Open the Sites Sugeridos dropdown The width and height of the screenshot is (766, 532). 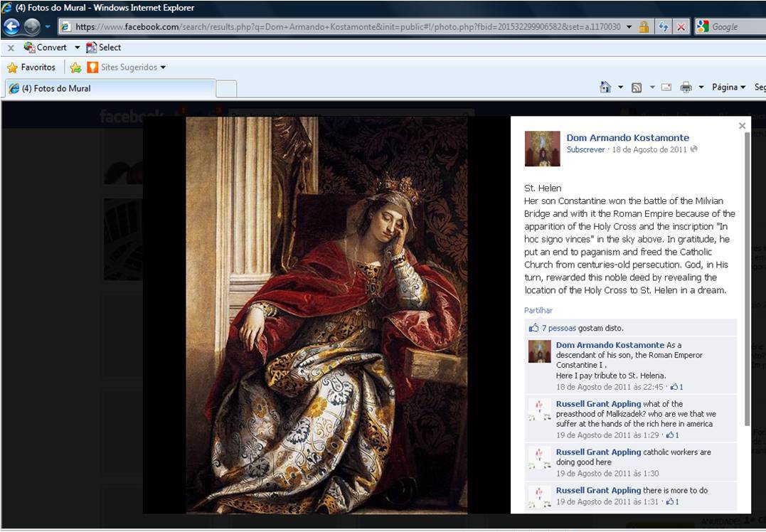pyautogui.click(x=163, y=68)
